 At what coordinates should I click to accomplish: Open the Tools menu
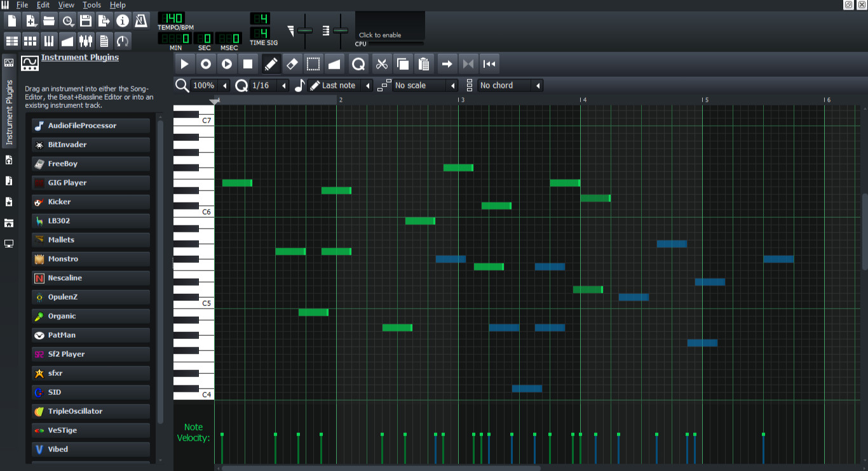pyautogui.click(x=92, y=5)
